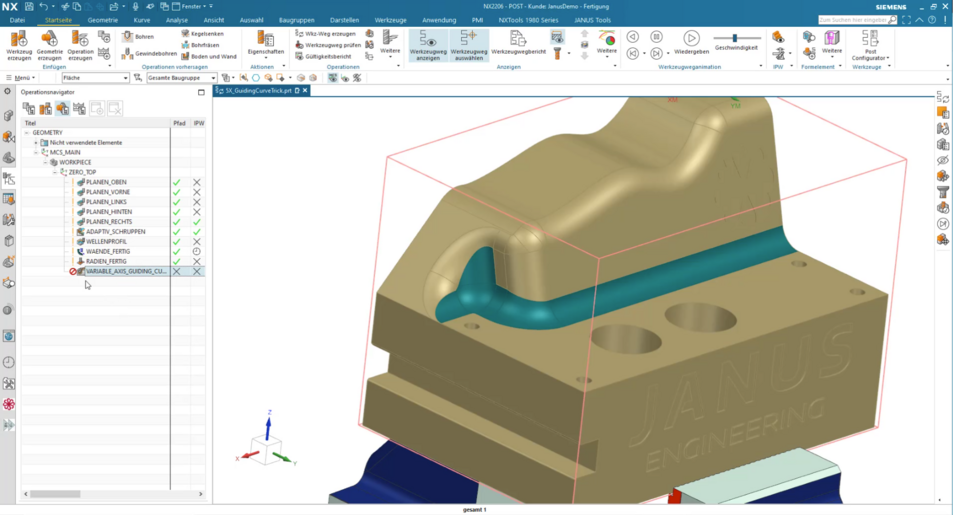Toggle Geometry view in Operationsnavigator

(x=63, y=108)
